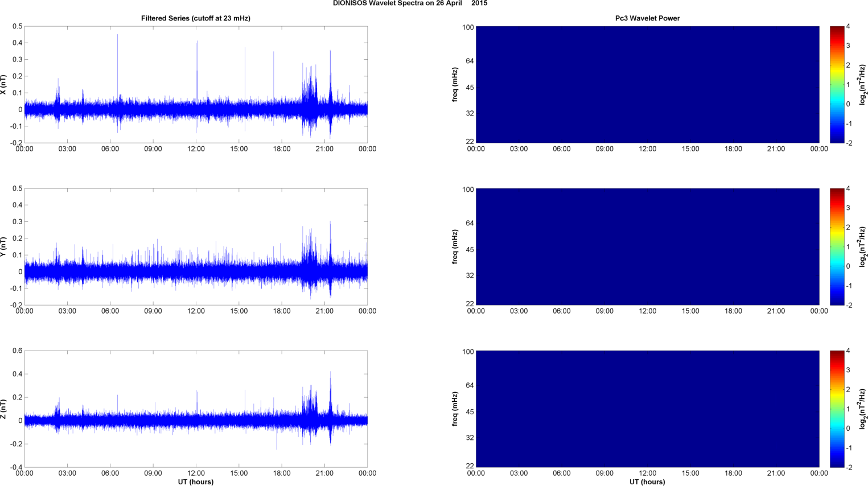
Task: Click the '09:00' tick under the middle wavelet panel
Action: coord(604,311)
